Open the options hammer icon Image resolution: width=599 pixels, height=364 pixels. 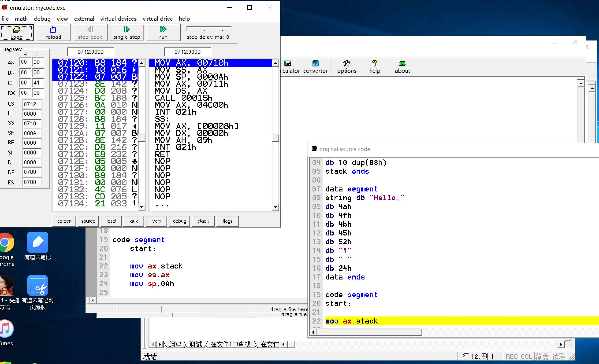click(x=346, y=64)
